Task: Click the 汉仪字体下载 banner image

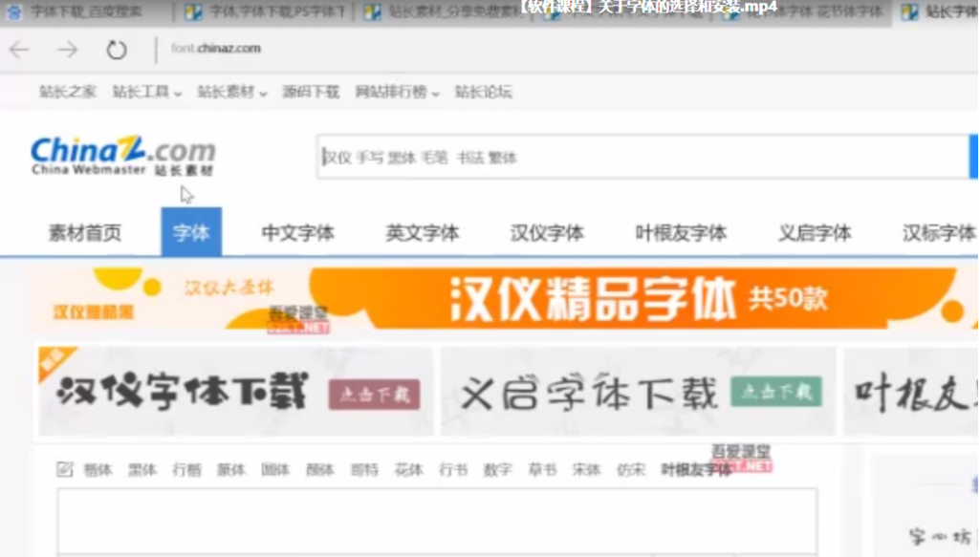Action: [235, 391]
